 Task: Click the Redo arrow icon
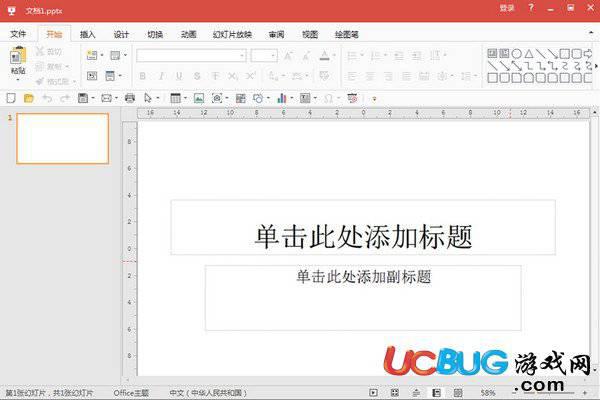tap(65, 98)
